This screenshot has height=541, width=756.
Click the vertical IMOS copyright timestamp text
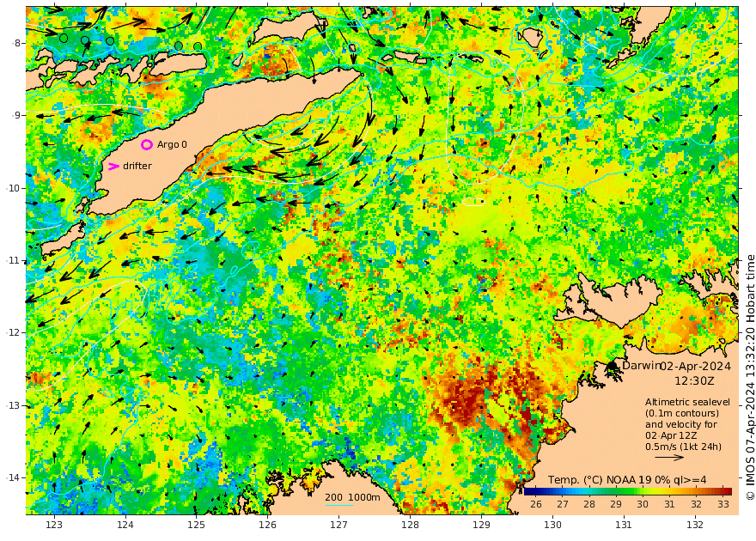(x=750, y=377)
